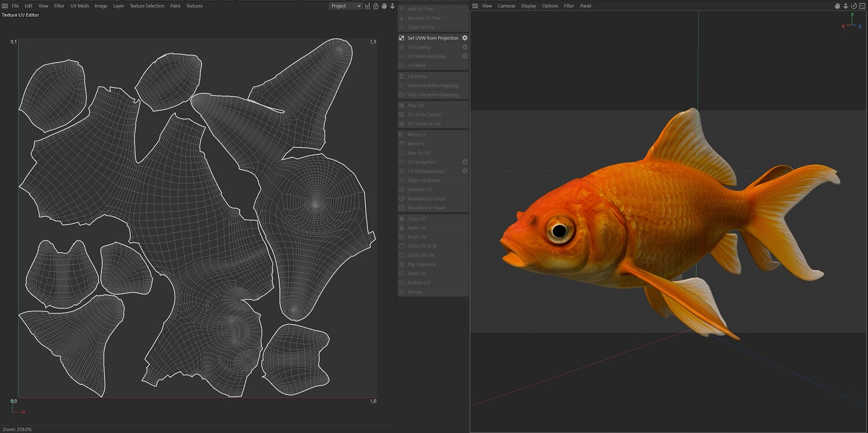
Task: Open the UV Editor's View menu
Action: (x=43, y=6)
